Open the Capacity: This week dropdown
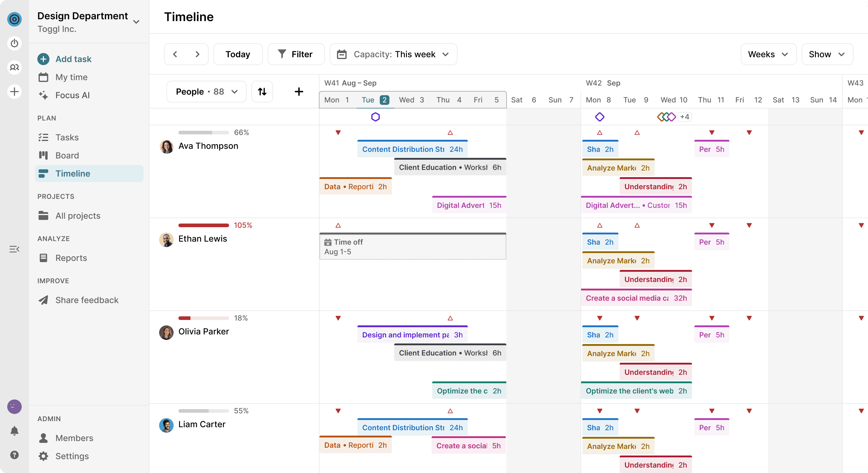 pyautogui.click(x=393, y=54)
